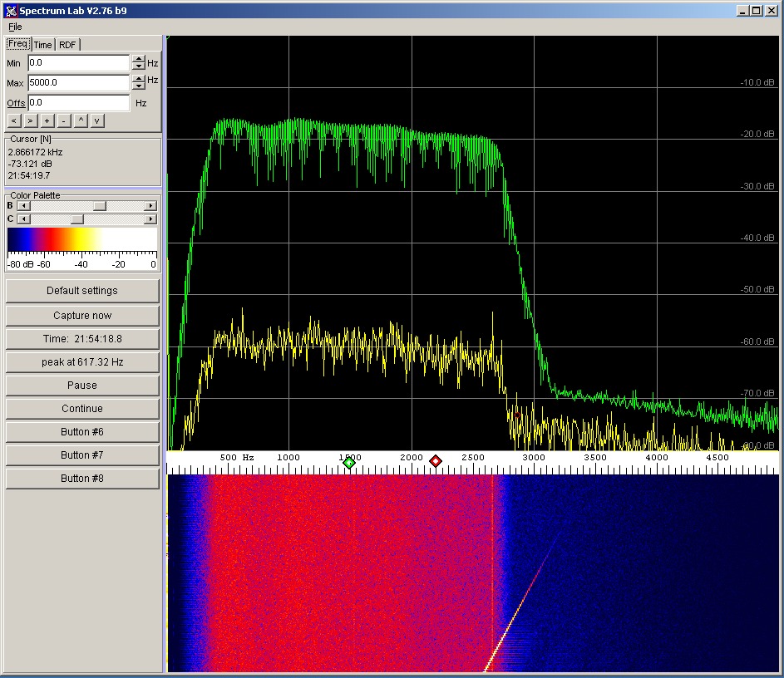Open the File menu
Screen dimensions: 784x678
(15, 27)
